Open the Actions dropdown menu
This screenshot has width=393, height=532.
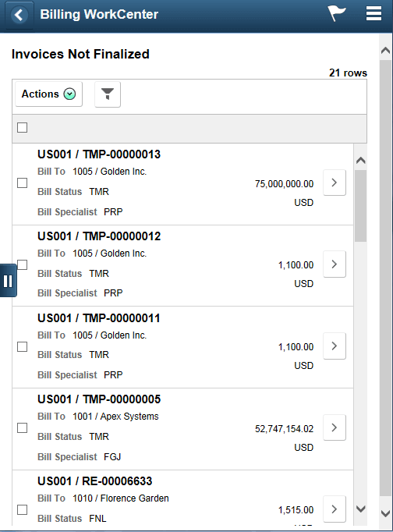coord(49,94)
